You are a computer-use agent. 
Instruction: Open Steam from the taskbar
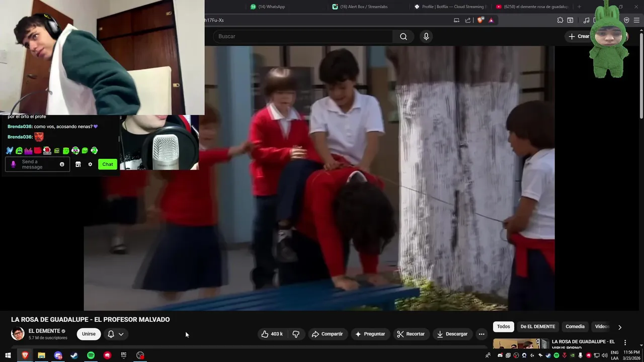74,355
